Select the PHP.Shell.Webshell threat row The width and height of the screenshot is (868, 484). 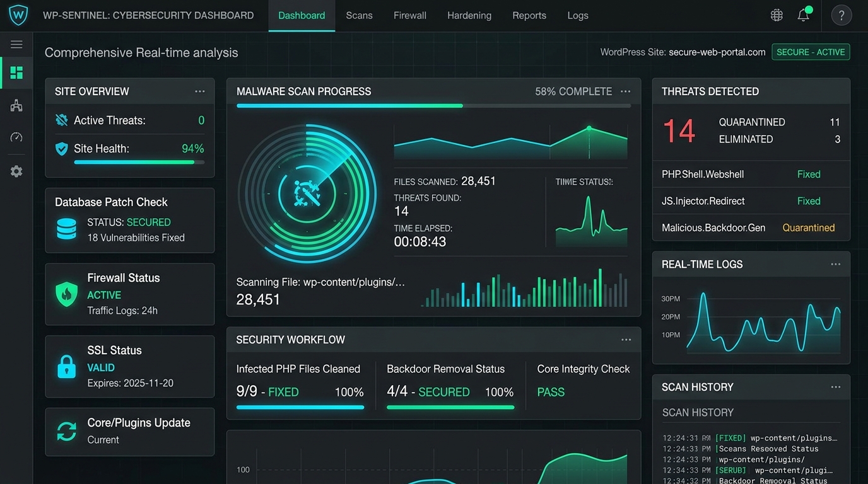tap(751, 175)
